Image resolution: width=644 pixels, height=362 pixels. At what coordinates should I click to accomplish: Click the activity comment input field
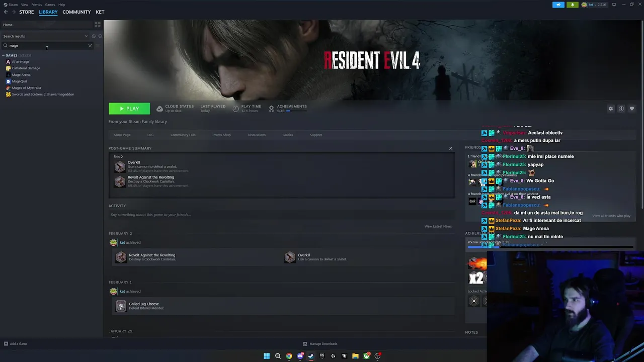pyautogui.click(x=281, y=215)
